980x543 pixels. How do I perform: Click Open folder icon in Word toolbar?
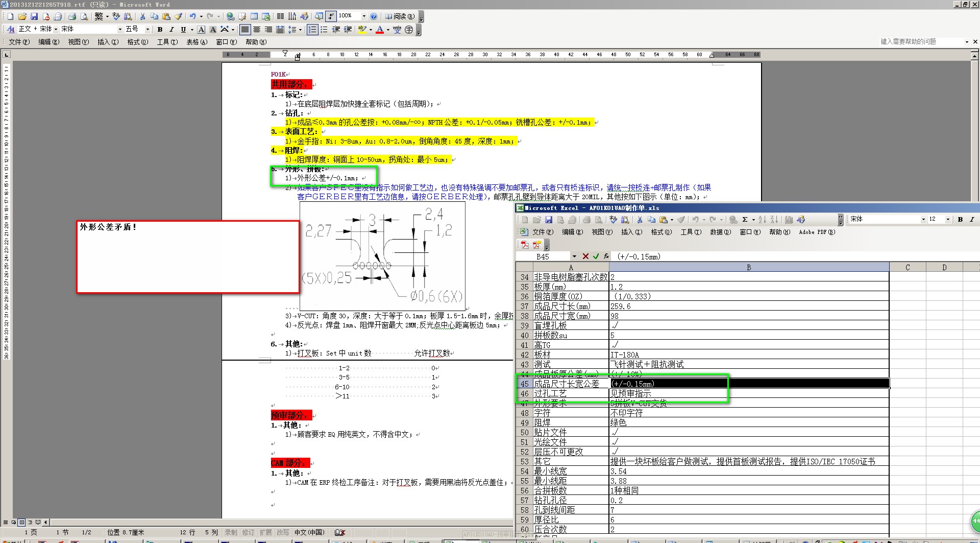coord(22,16)
